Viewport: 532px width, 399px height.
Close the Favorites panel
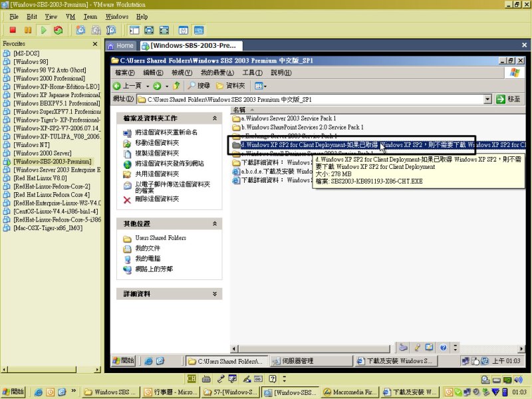click(95, 44)
